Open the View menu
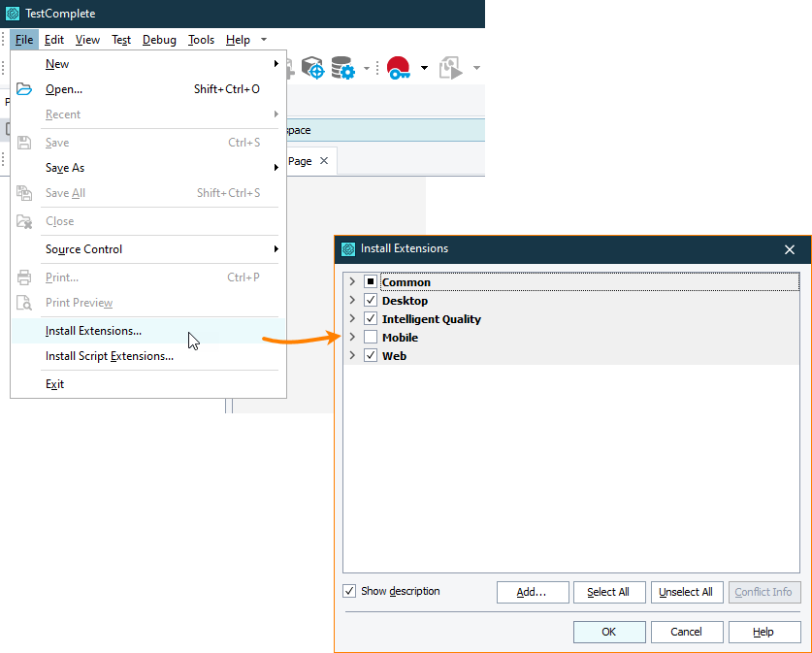 [87, 40]
